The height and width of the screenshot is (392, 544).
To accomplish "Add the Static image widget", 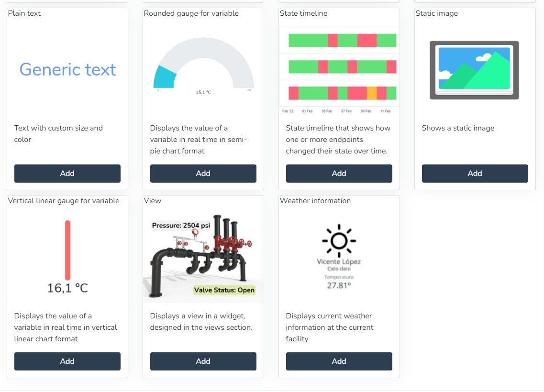I will [475, 174].
